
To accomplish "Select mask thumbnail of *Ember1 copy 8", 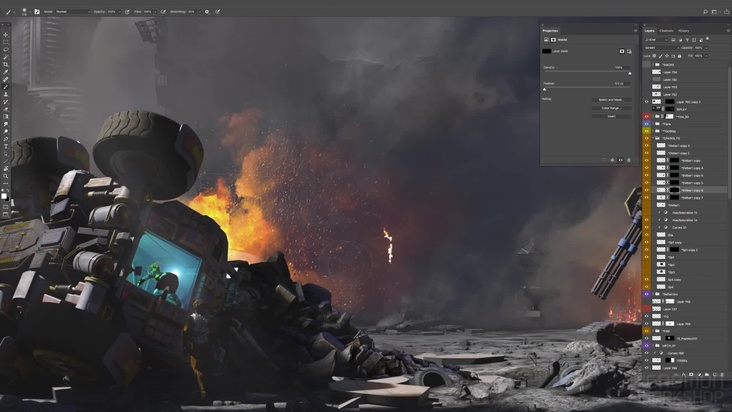I will pos(674,190).
